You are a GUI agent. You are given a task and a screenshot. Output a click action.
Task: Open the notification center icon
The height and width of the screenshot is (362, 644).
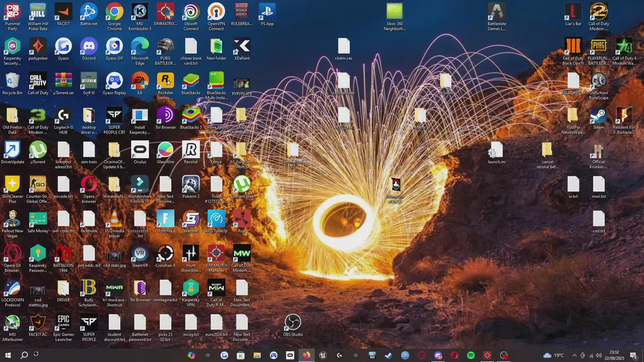(633, 355)
